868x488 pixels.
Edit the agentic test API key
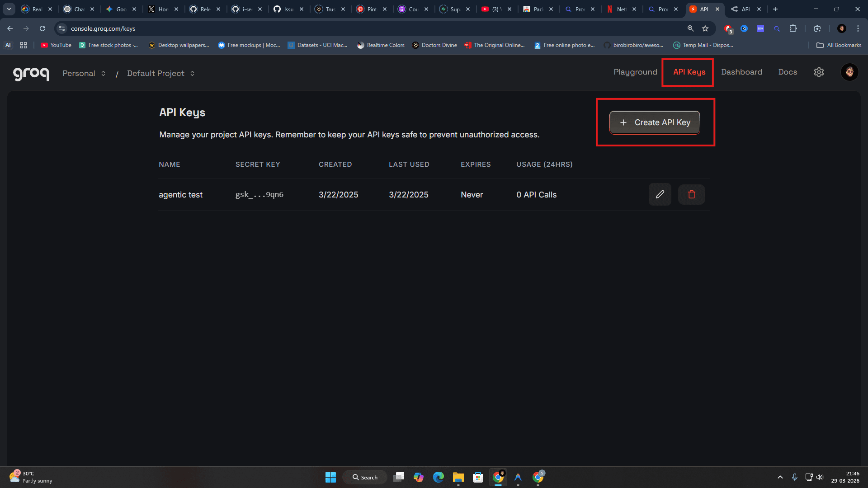[x=660, y=194]
